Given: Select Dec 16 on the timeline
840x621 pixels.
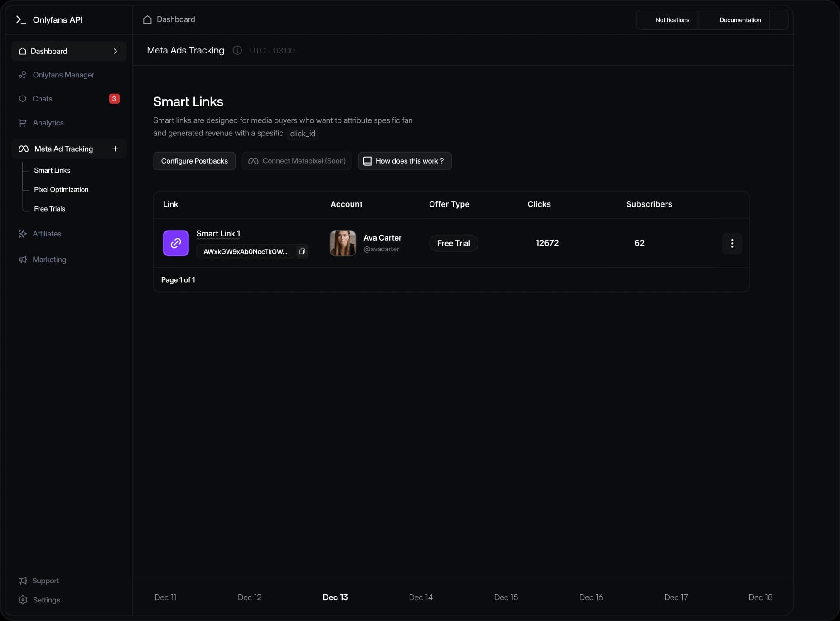Looking at the screenshot, I should pyautogui.click(x=591, y=597).
